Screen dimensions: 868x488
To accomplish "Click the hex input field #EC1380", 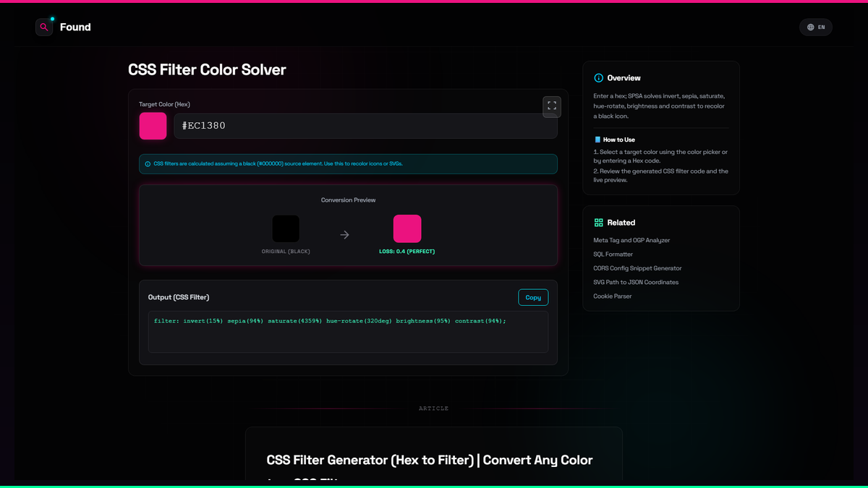I will (x=365, y=126).
